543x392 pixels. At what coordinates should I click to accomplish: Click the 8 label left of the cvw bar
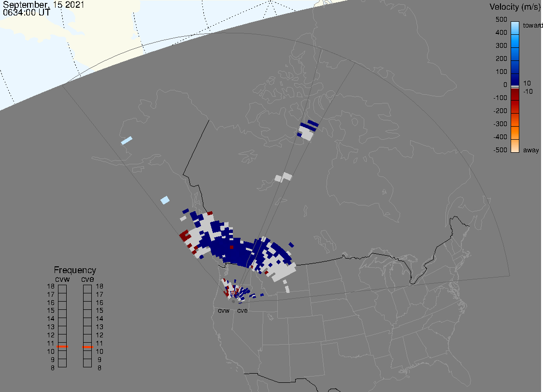click(53, 368)
